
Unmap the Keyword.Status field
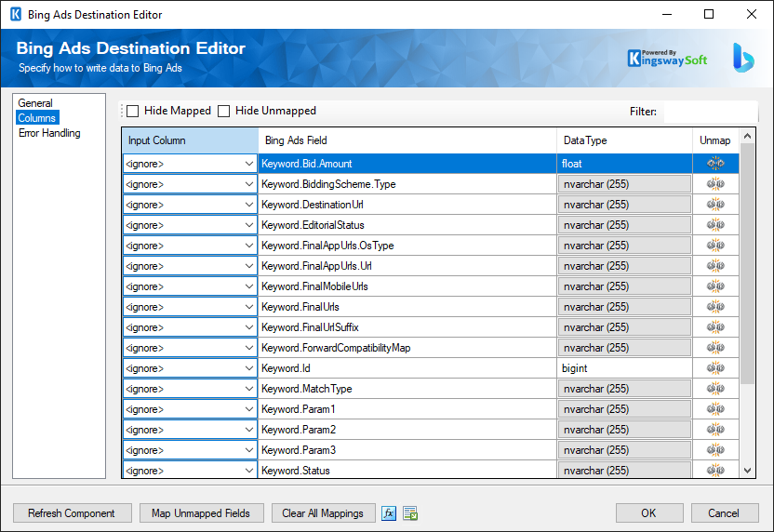coord(715,471)
